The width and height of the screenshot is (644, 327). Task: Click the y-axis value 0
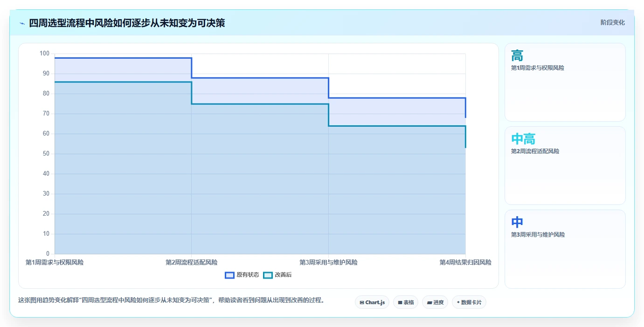[48, 254]
